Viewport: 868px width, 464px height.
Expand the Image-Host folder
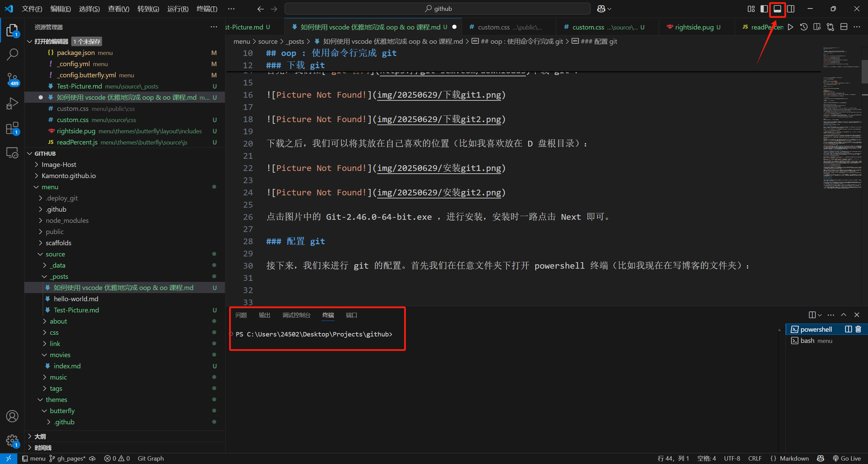point(59,165)
